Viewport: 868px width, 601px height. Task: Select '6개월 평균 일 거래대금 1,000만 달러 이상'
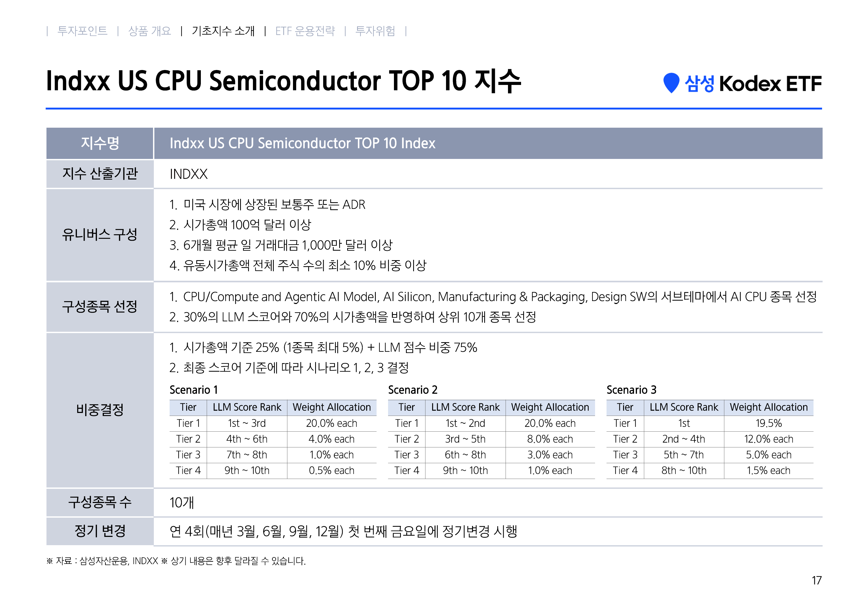point(288,245)
